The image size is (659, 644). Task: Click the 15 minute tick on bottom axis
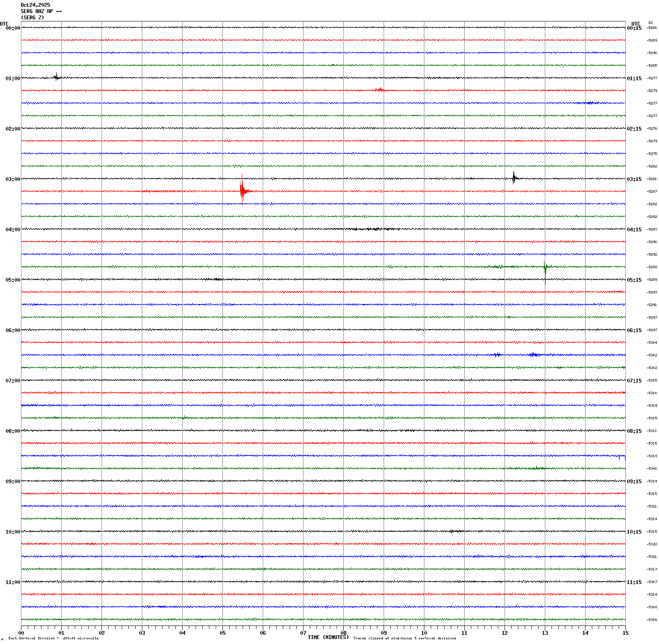[x=625, y=633]
